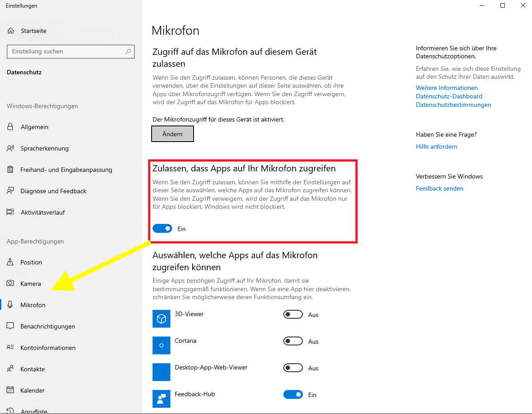Click the search magnifier icon

[x=128, y=52]
